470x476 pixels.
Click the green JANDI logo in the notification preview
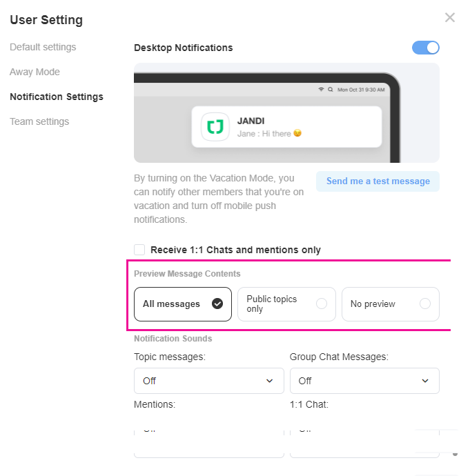[215, 127]
